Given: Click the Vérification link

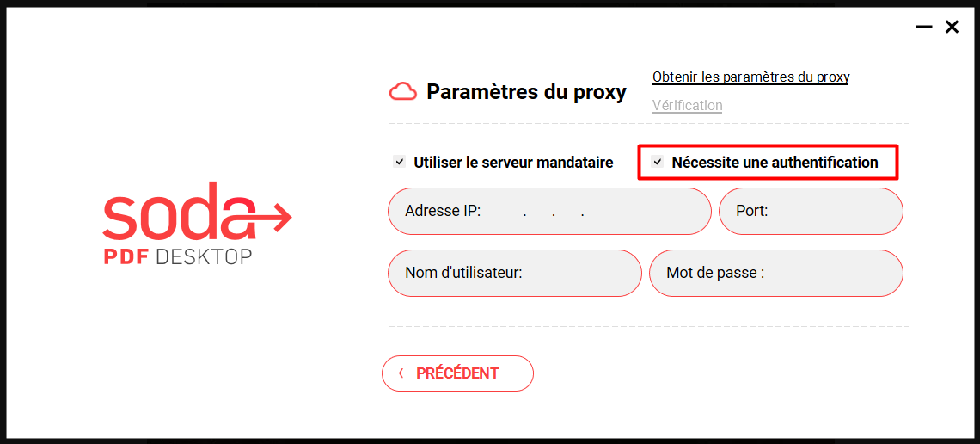Looking at the screenshot, I should pos(687,106).
